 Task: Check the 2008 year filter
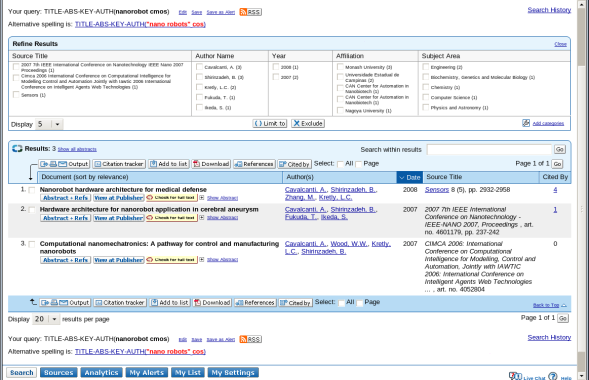coord(276,67)
